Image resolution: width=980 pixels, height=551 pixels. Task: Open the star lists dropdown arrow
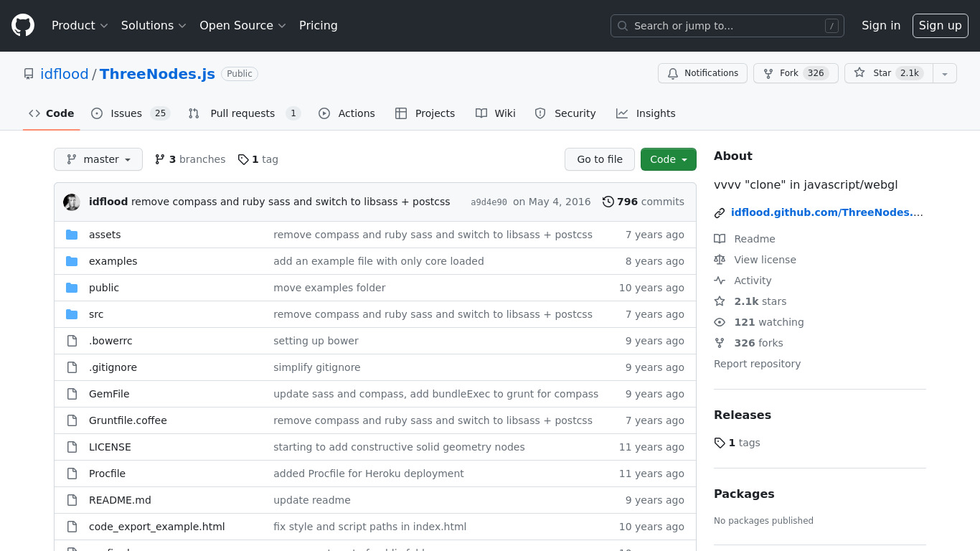pyautogui.click(x=945, y=73)
